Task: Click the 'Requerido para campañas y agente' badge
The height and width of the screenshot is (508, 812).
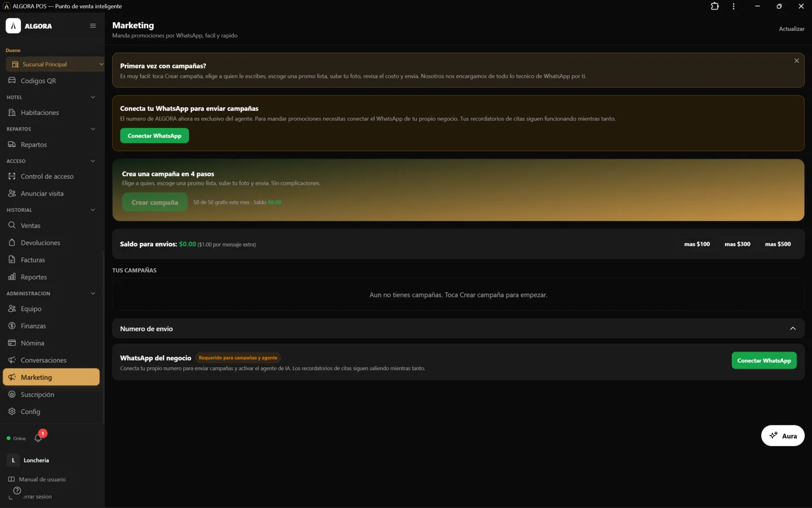Action: [x=238, y=358]
